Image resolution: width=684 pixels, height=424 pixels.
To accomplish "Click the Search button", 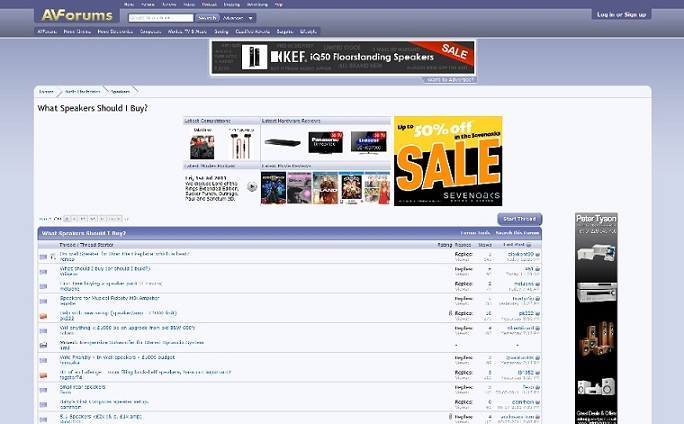I will click(x=207, y=18).
